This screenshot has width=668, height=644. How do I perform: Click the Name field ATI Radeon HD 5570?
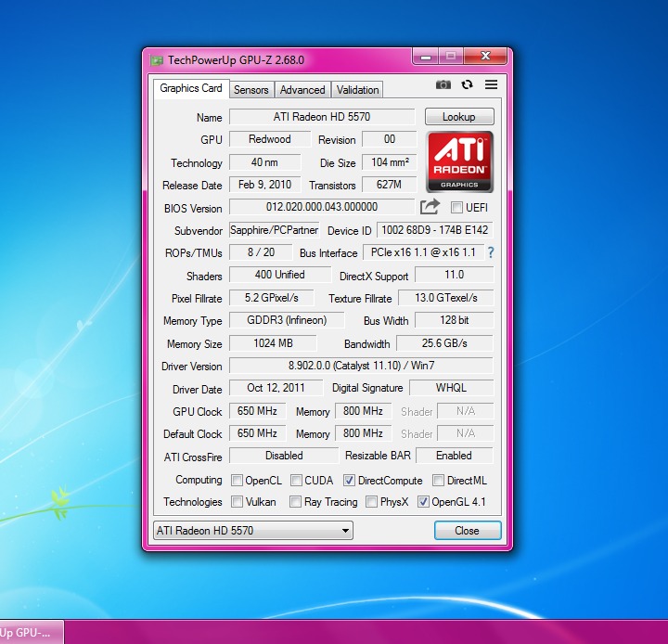pos(322,117)
